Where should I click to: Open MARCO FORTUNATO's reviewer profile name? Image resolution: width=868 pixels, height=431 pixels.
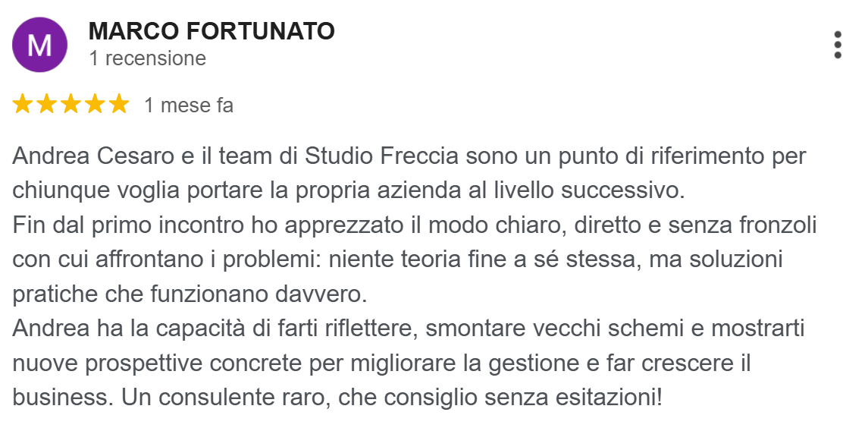(x=212, y=31)
